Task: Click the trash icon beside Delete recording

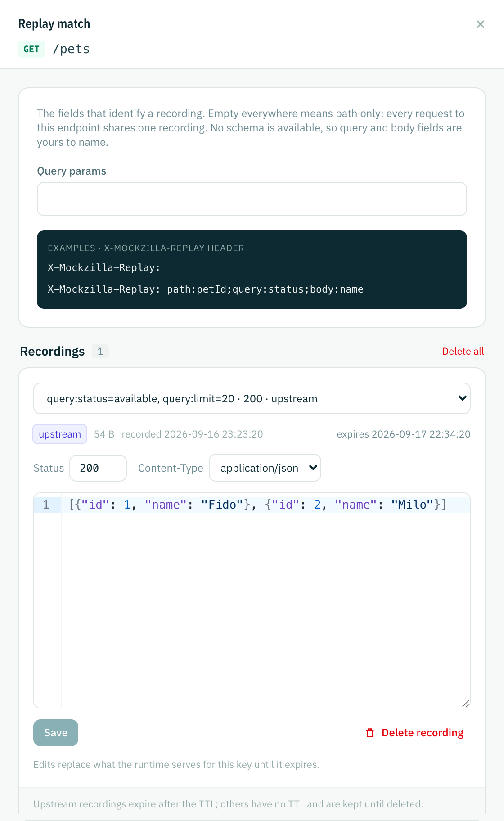Action: point(370,733)
